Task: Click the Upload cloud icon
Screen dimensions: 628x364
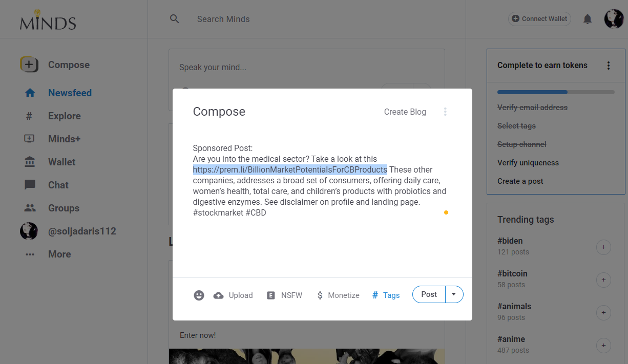Action: click(x=219, y=295)
